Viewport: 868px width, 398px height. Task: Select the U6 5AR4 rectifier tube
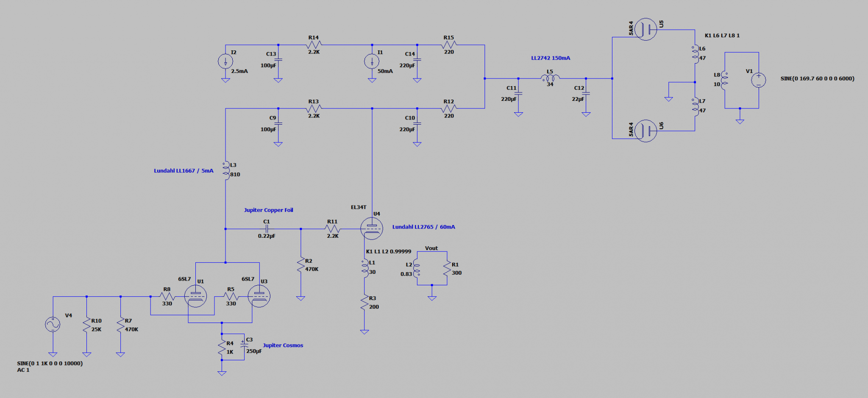point(645,131)
